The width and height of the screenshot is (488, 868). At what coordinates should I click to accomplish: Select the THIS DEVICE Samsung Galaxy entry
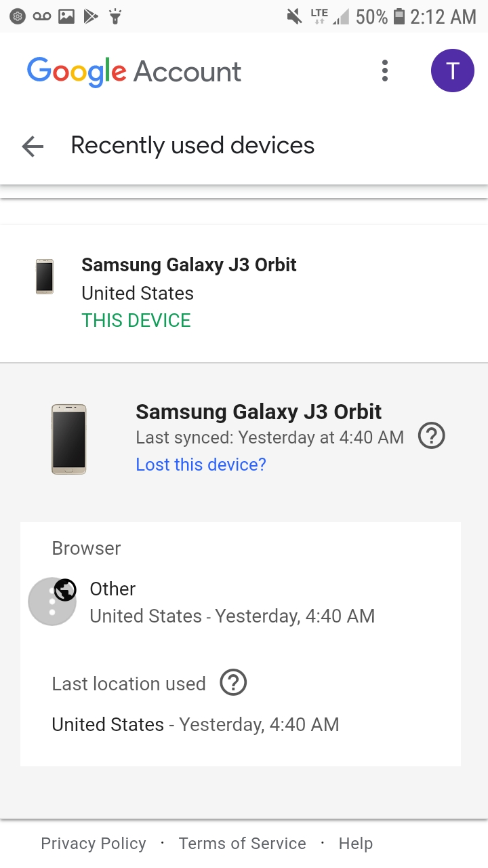[x=190, y=293]
